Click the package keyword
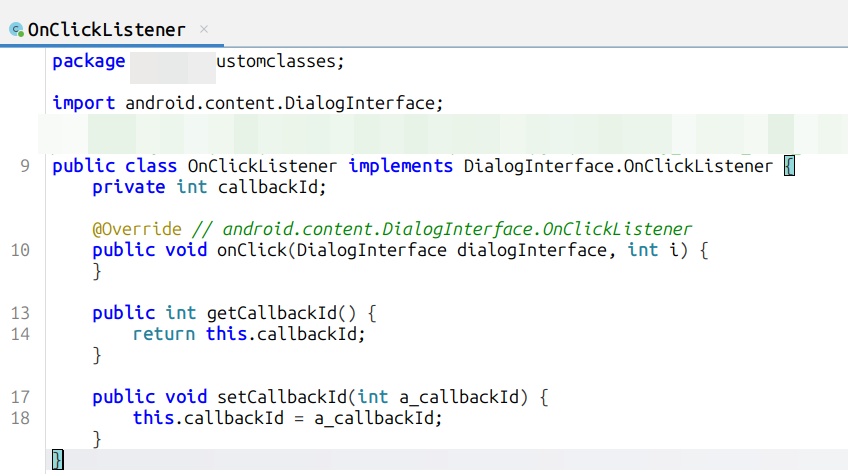The width and height of the screenshot is (848, 474). [89, 62]
